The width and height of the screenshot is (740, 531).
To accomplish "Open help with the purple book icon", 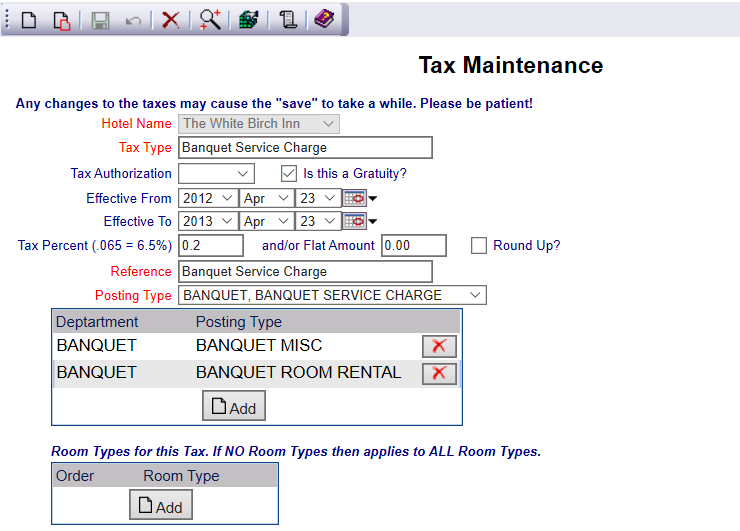I will click(324, 20).
